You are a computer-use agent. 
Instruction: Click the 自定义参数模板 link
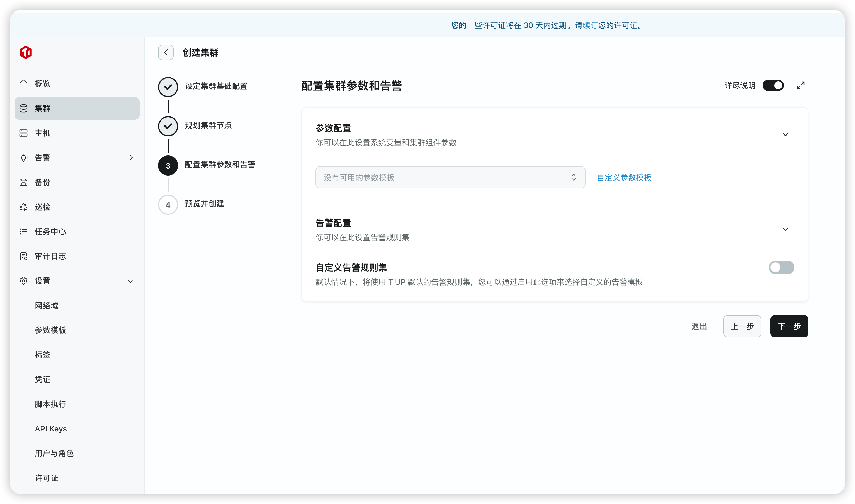pos(624,178)
